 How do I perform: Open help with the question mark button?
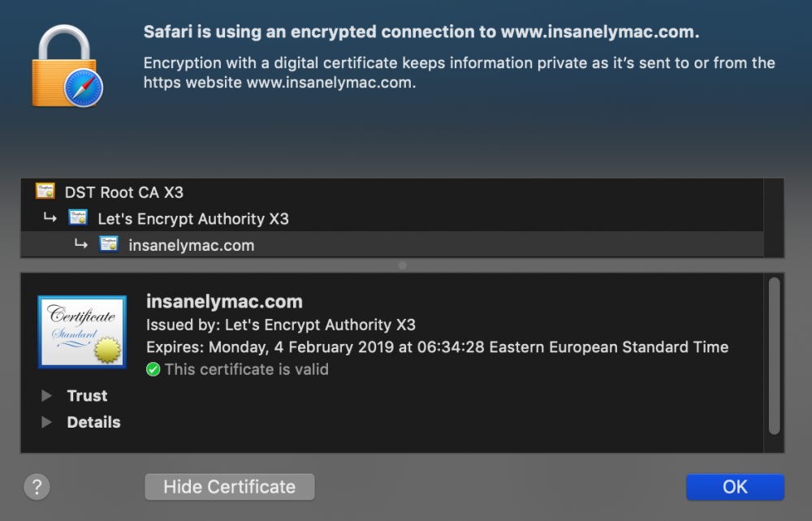[37, 487]
